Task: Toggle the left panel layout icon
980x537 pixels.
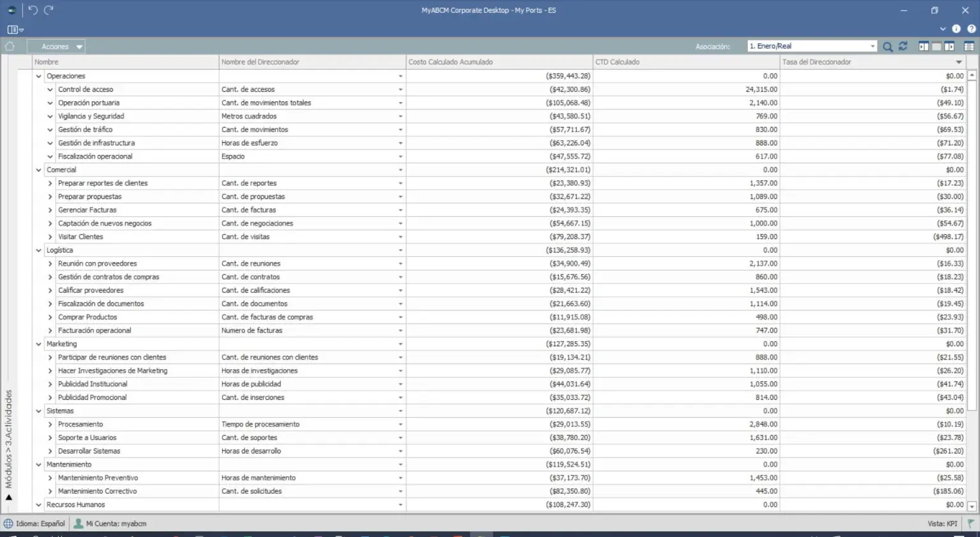Action: [x=923, y=47]
